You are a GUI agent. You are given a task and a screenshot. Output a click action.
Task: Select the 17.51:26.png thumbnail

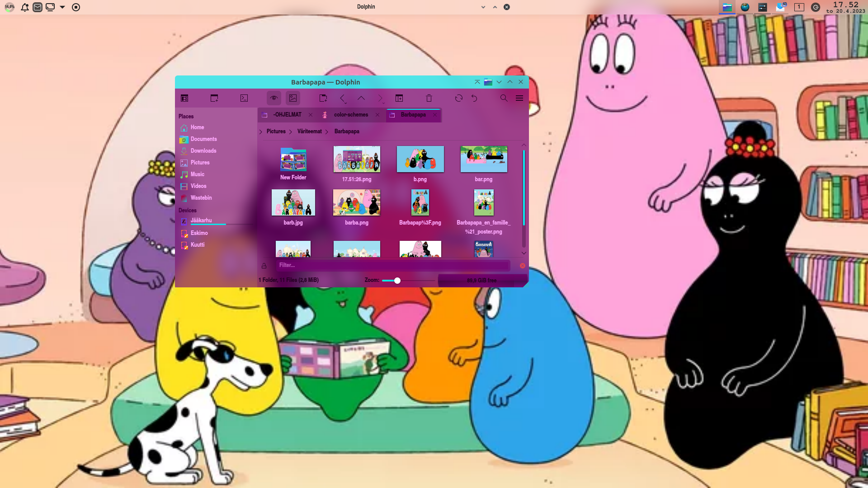point(357,159)
